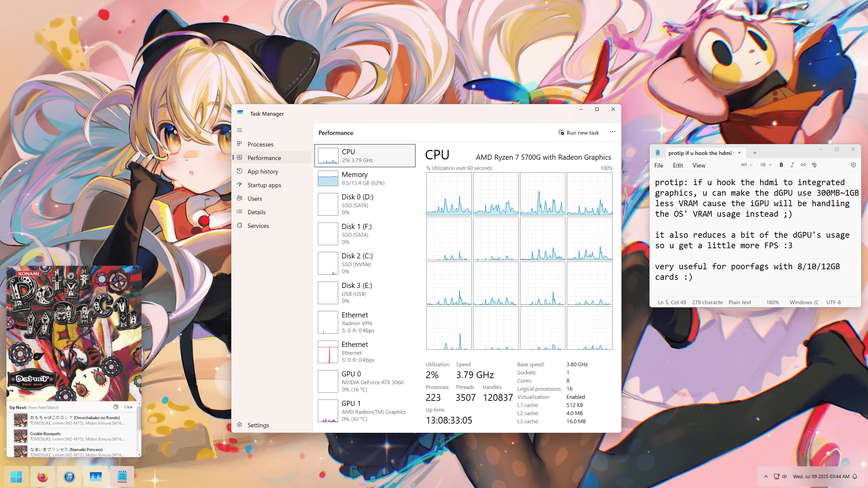Go to Startup apps page
This screenshot has height=488, width=868.
[271, 185]
